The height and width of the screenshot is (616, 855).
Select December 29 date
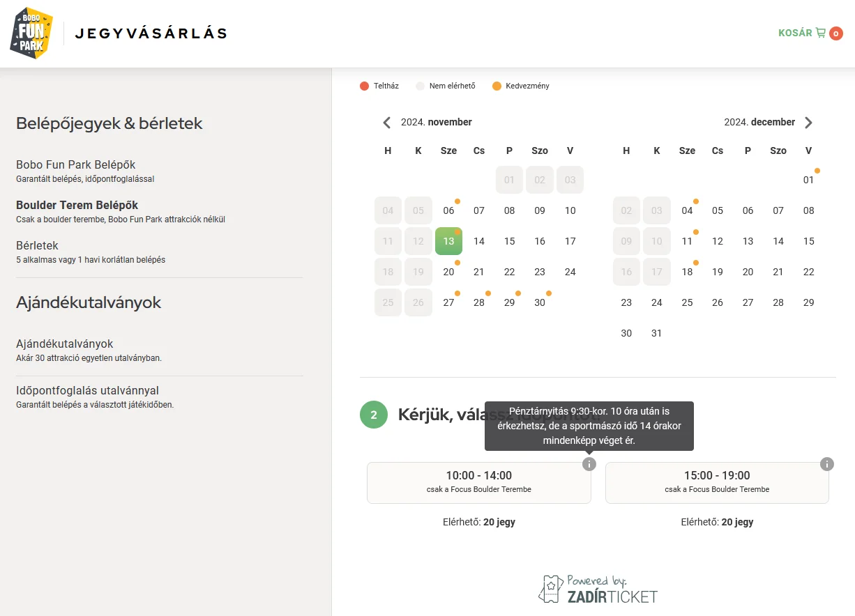tap(808, 302)
